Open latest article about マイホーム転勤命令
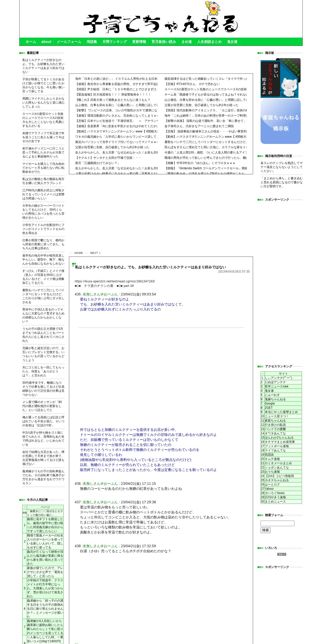The width and height of the screenshot is (322, 644). [43, 168]
